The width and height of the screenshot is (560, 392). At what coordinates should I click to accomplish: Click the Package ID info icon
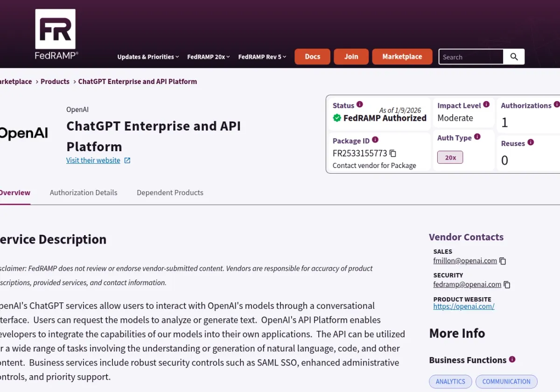375,140
